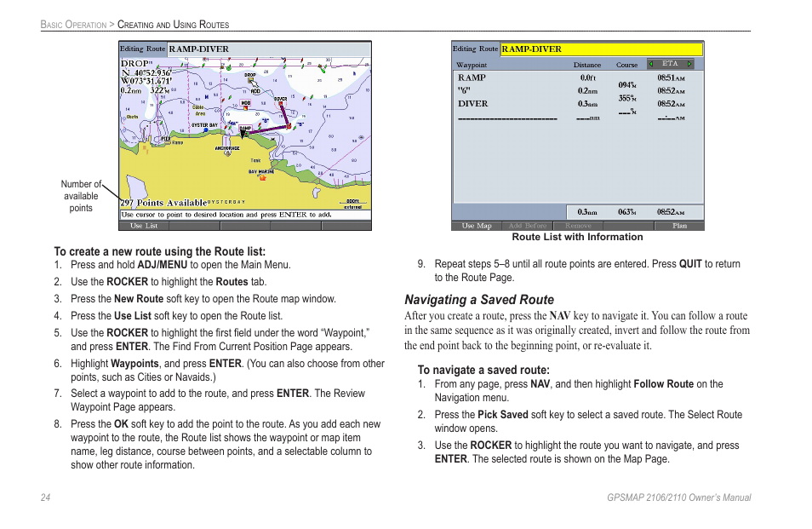Click the map scale bar indicator
The height and width of the screenshot is (529, 812).
[353, 204]
